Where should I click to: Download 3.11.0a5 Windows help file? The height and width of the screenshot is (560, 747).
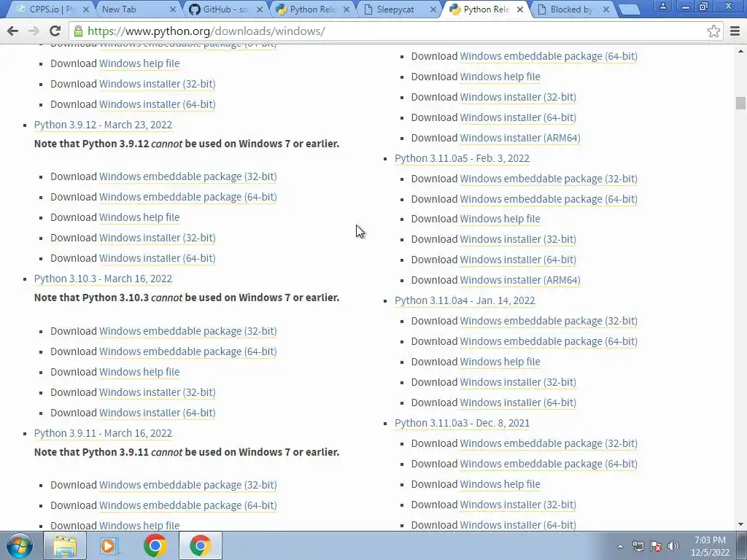pyautogui.click(x=500, y=219)
